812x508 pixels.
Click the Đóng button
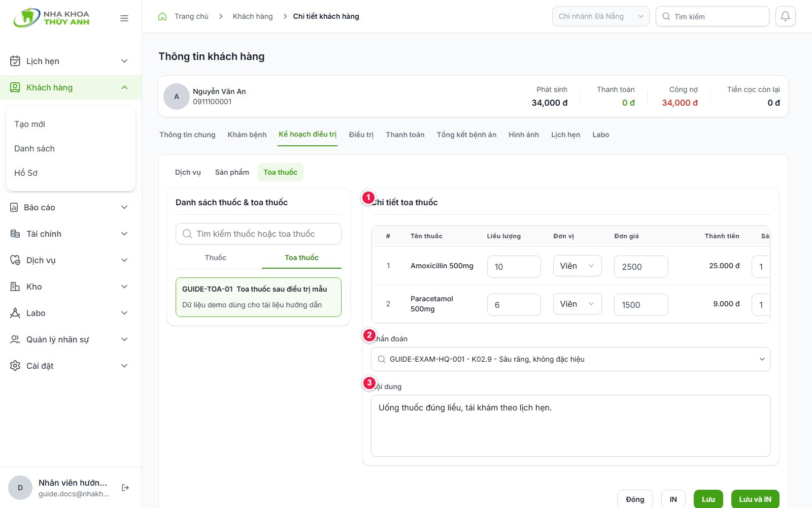point(635,499)
